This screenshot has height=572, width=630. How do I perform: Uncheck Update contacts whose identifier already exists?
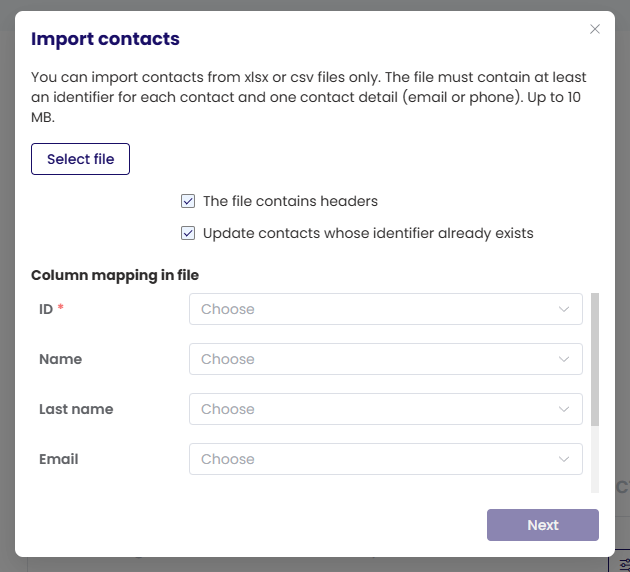(x=188, y=233)
